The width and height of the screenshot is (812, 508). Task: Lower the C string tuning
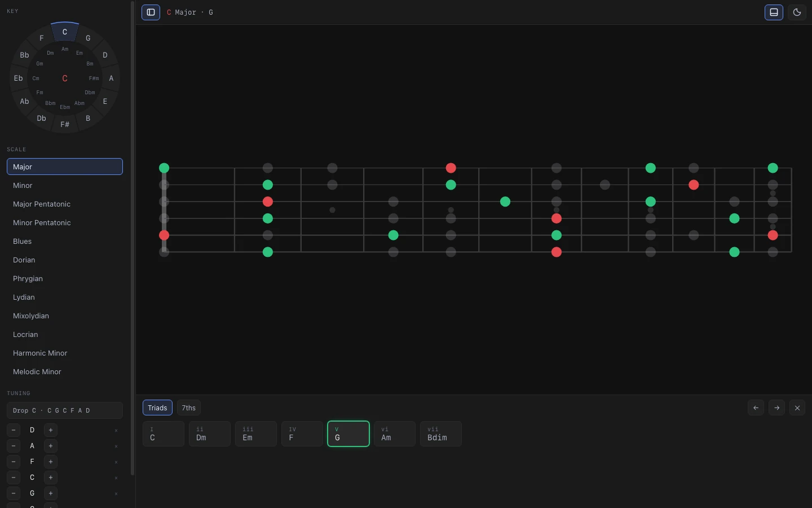(x=14, y=478)
